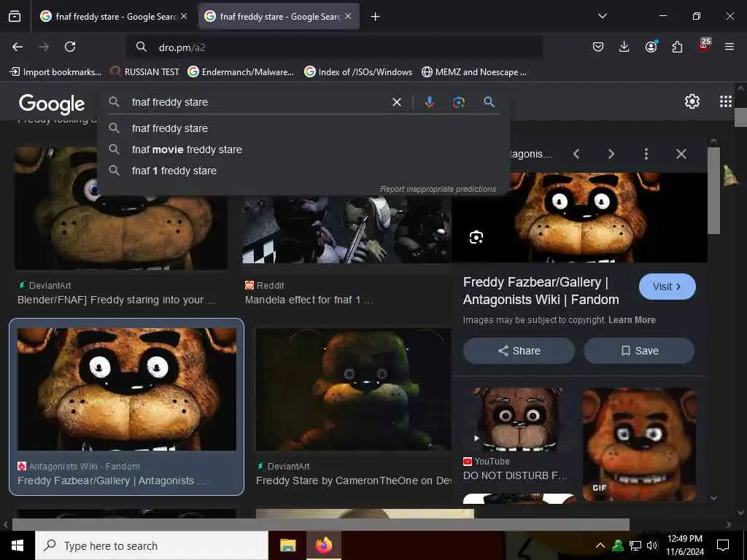This screenshot has width=747, height=560.
Task: Select the second fnaf freddy stare tab
Action: 279,17
